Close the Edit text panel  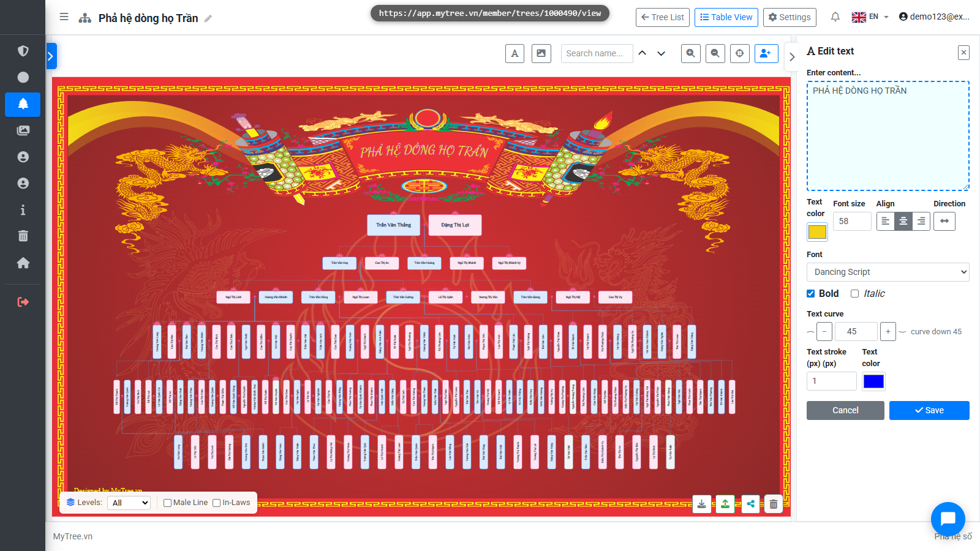963,53
